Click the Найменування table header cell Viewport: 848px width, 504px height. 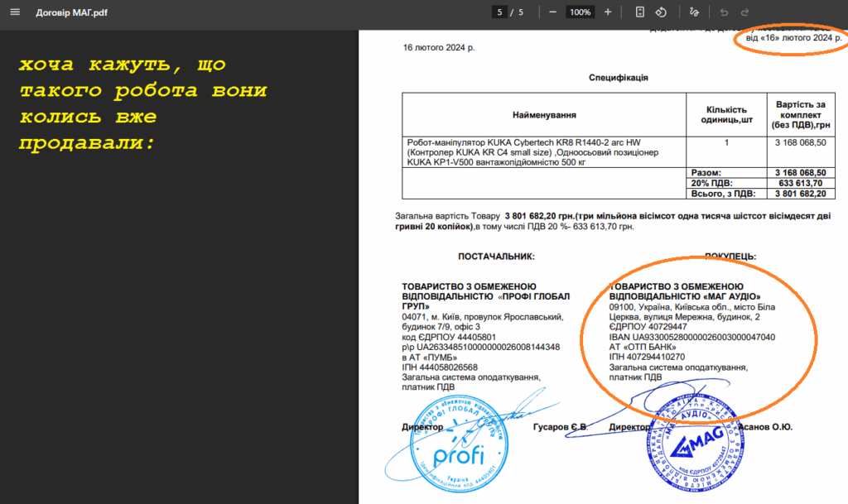click(543, 115)
